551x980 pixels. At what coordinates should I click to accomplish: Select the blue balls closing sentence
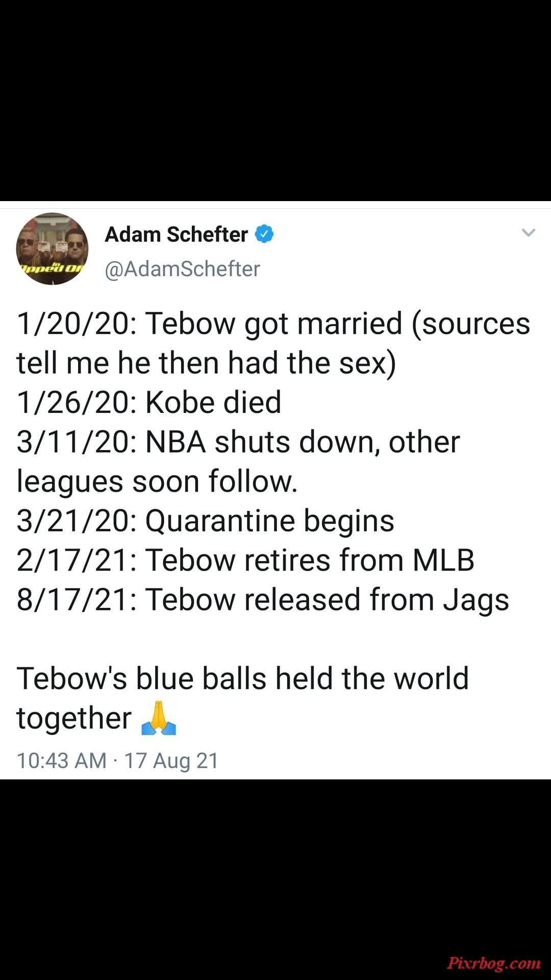click(242, 698)
